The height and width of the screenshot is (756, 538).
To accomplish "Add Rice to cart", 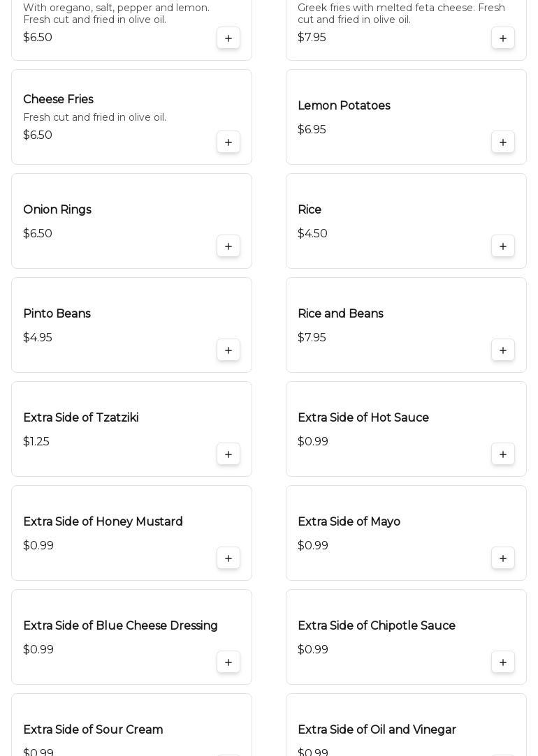I will click(503, 246).
